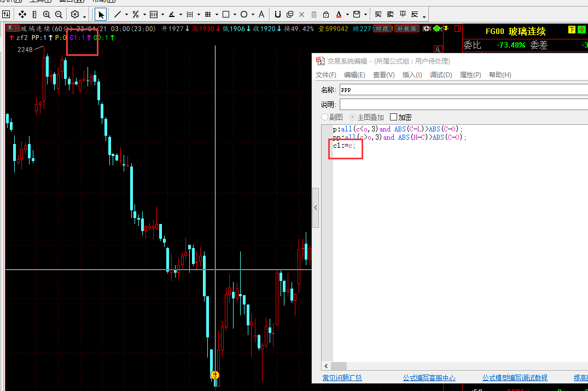Click into the 名称 field containing PPP
The image size is (588, 391).
(x=463, y=90)
